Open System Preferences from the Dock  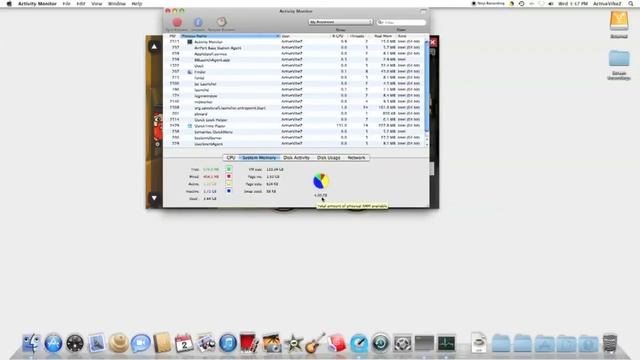(402, 343)
